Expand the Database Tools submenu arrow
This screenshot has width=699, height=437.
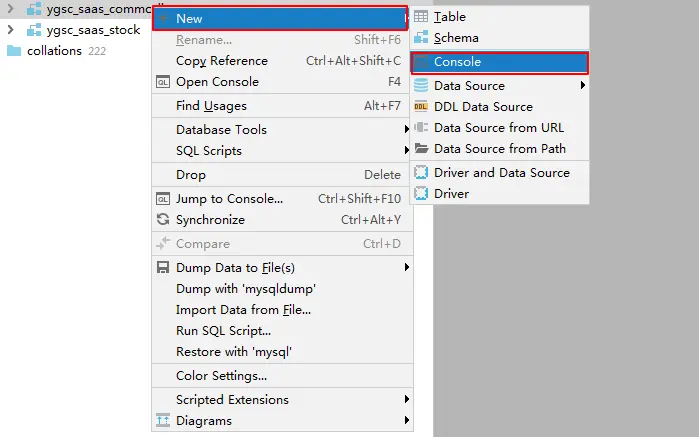[407, 129]
